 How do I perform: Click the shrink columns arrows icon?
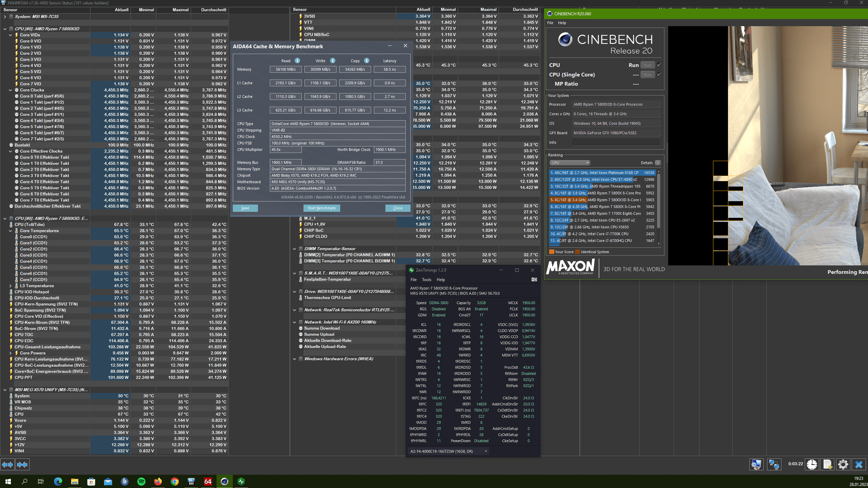tap(22, 465)
